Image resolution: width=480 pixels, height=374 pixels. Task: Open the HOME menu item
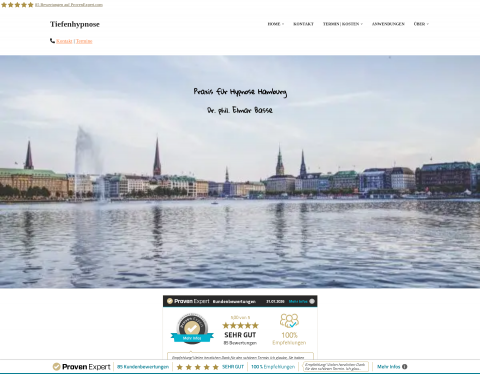pos(274,24)
